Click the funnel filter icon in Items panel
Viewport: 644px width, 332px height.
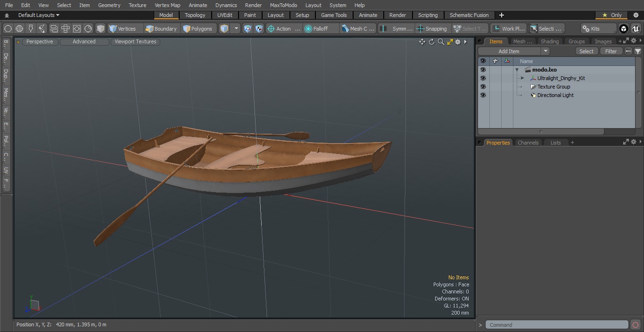[638, 51]
